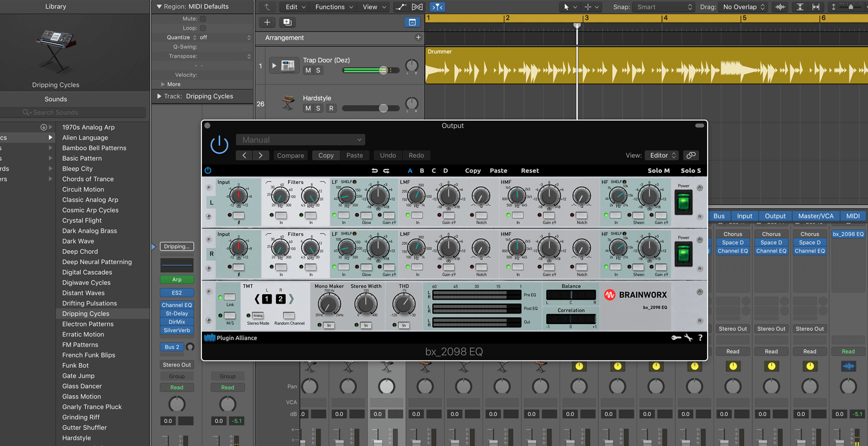Add an arrangement marker with plus
Viewport: 868px width, 446px height.
coord(418,38)
